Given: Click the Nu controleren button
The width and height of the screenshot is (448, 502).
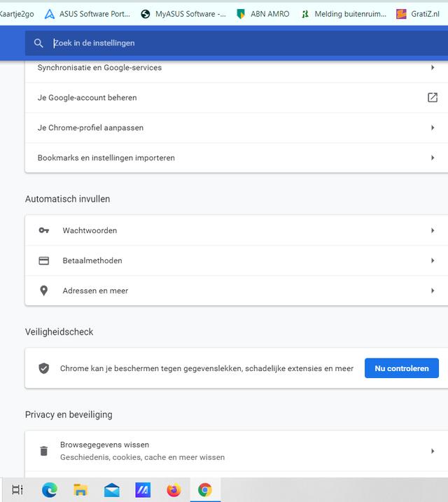Looking at the screenshot, I should [x=402, y=368].
